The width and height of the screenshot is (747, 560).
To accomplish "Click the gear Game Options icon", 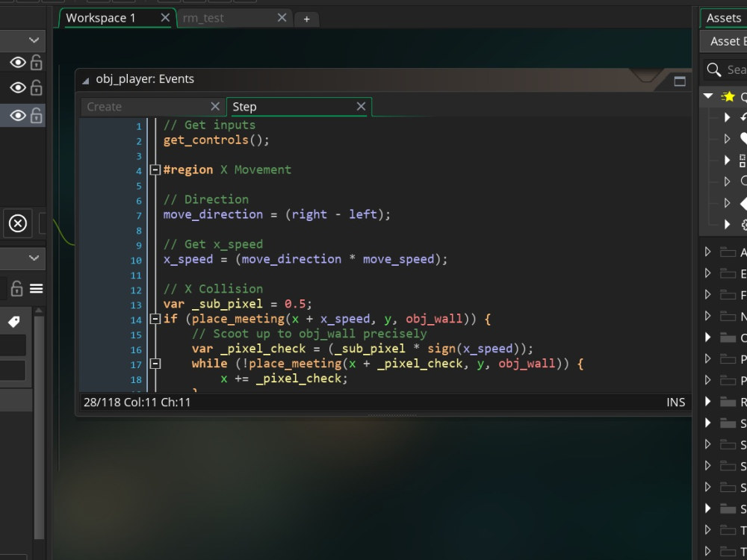I will [744, 225].
